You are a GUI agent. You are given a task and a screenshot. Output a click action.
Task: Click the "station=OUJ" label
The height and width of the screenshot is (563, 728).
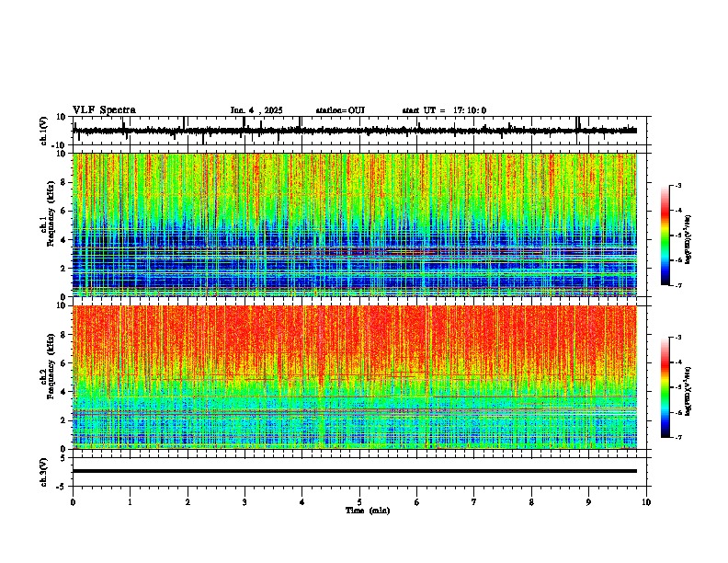coord(340,110)
